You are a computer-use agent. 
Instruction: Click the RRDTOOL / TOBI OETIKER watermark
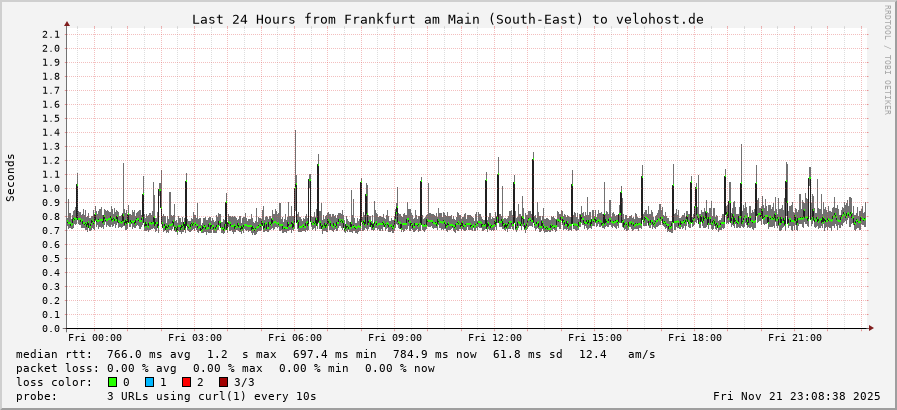click(886, 59)
